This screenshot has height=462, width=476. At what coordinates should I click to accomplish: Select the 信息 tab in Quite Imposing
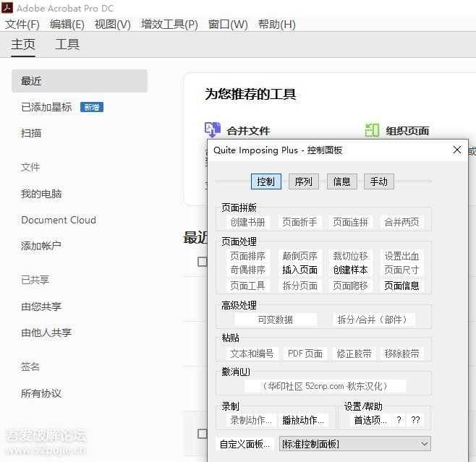(x=342, y=181)
